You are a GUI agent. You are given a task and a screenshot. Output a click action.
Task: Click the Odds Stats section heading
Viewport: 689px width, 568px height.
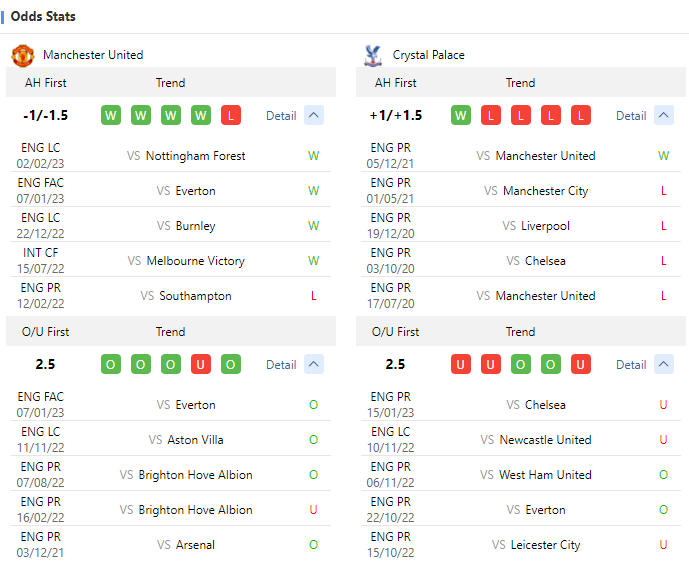tap(43, 17)
